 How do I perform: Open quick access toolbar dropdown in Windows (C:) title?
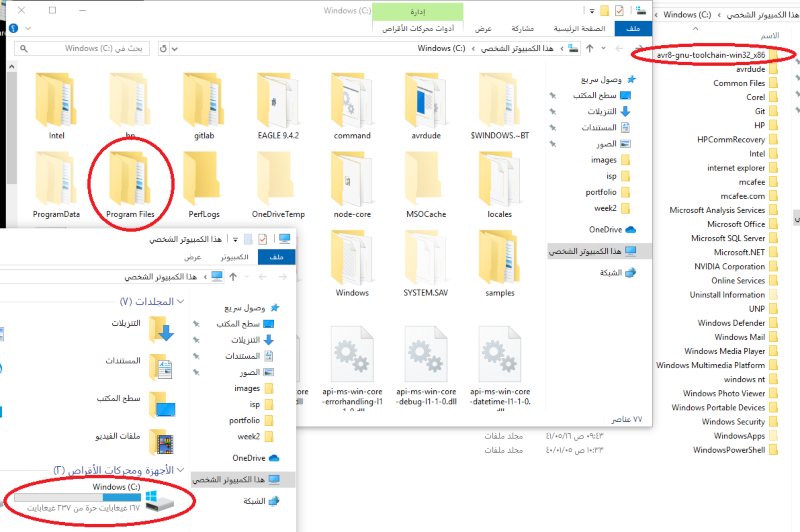pyautogui.click(x=592, y=11)
